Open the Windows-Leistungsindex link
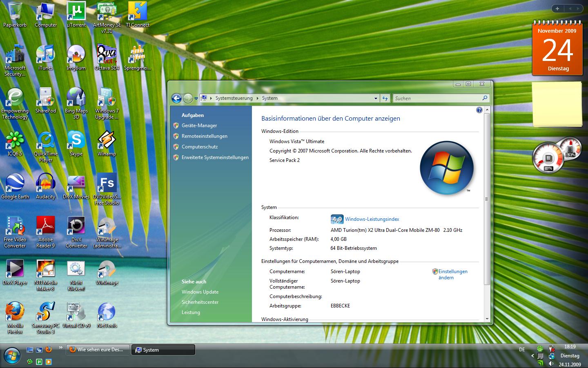 [x=372, y=219]
